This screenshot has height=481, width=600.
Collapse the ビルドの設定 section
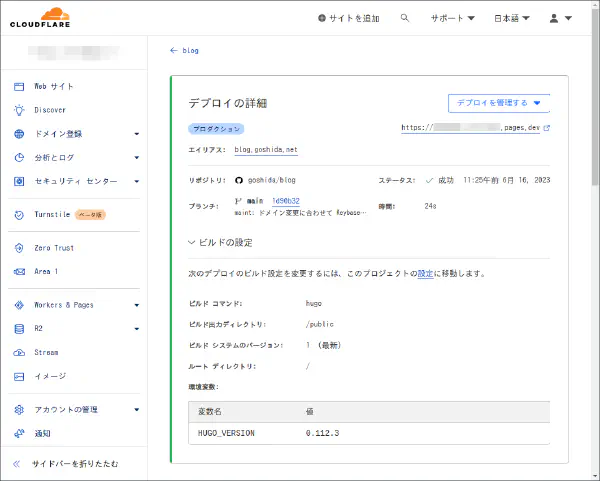(220, 243)
